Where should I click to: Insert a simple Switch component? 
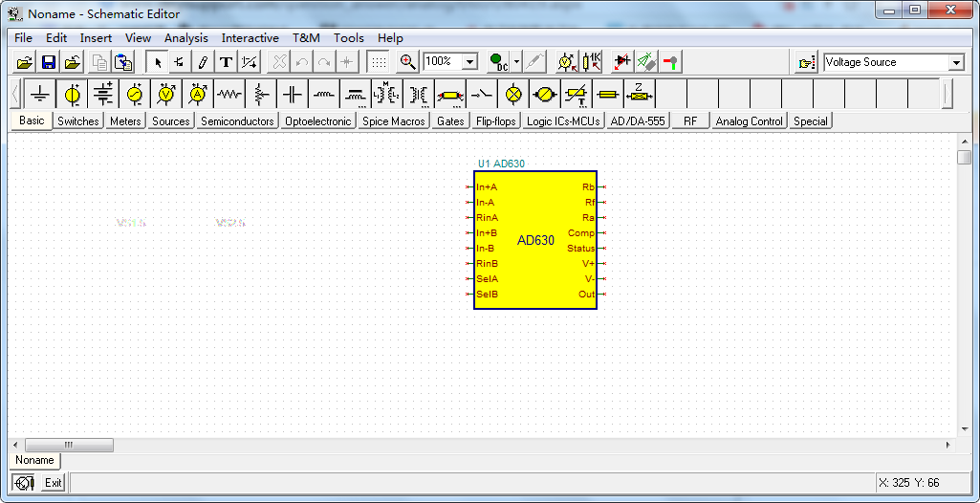[x=481, y=95]
